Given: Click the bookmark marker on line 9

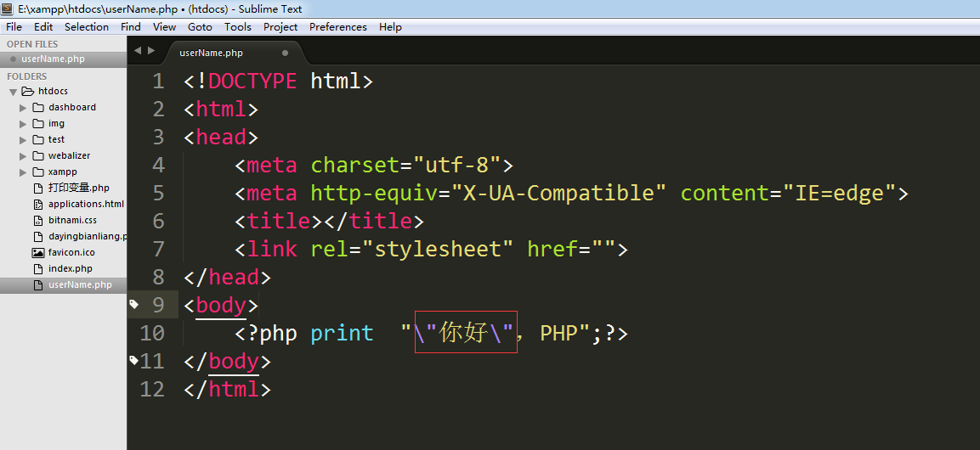Looking at the screenshot, I should pyautogui.click(x=133, y=303).
